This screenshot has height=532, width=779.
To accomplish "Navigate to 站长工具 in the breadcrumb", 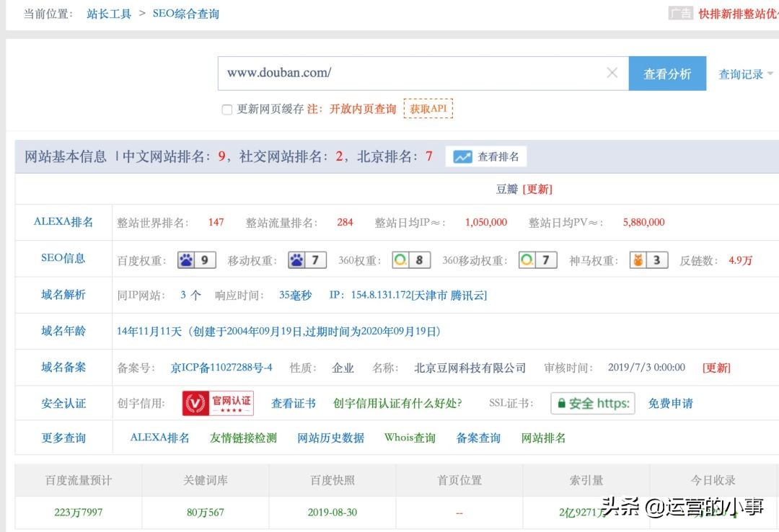I will pyautogui.click(x=108, y=13).
